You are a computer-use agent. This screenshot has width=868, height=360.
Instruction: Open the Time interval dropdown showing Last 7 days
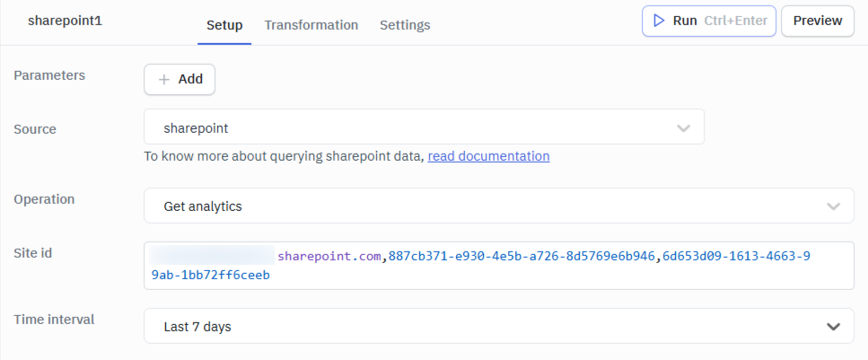pyautogui.click(x=499, y=326)
